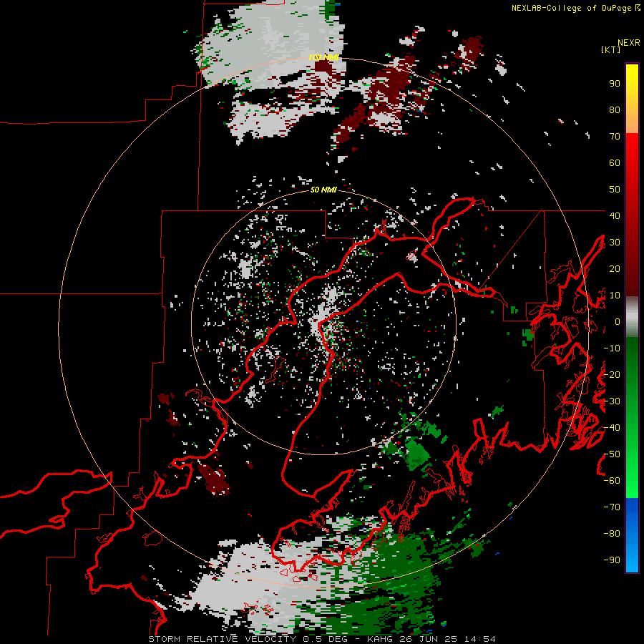Screen dimensions: 644x644
Task: Click the -70 scale value
Action: point(612,507)
